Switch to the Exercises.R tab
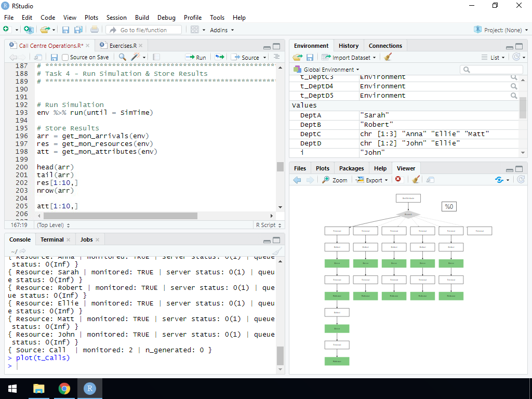532x399 pixels. 123,46
